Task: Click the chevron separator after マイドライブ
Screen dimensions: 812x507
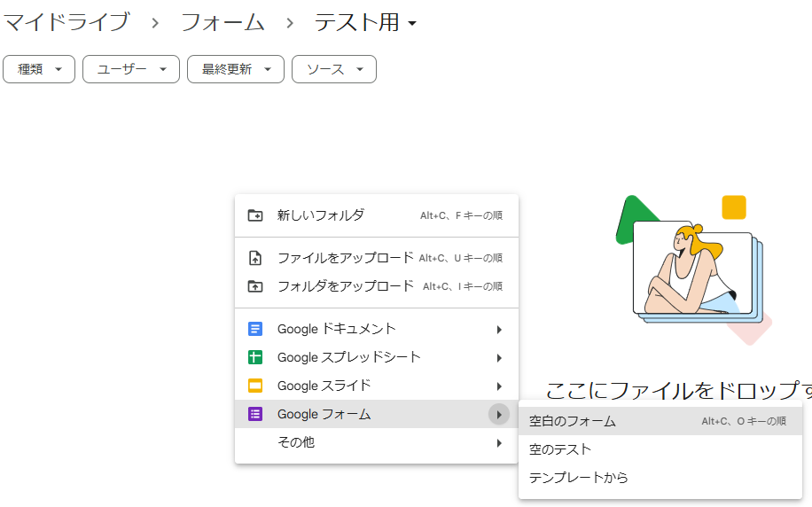Action: [x=155, y=23]
